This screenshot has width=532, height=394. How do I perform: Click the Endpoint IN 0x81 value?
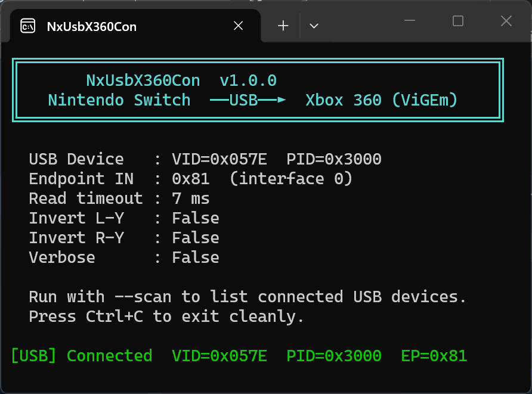(x=190, y=179)
